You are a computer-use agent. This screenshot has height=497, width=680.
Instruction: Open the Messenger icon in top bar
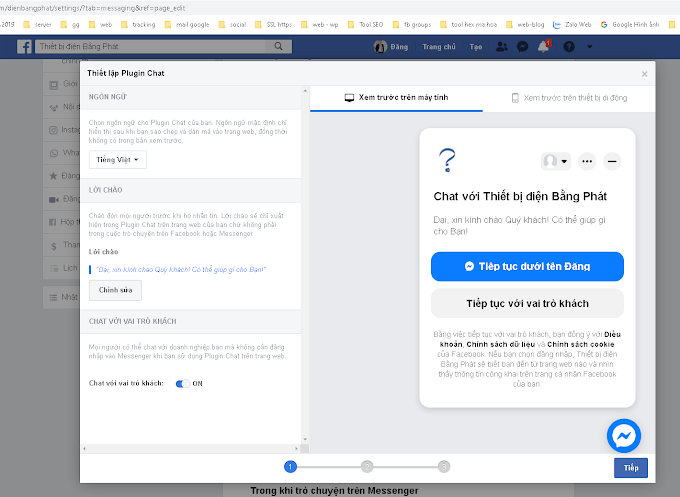pos(523,46)
